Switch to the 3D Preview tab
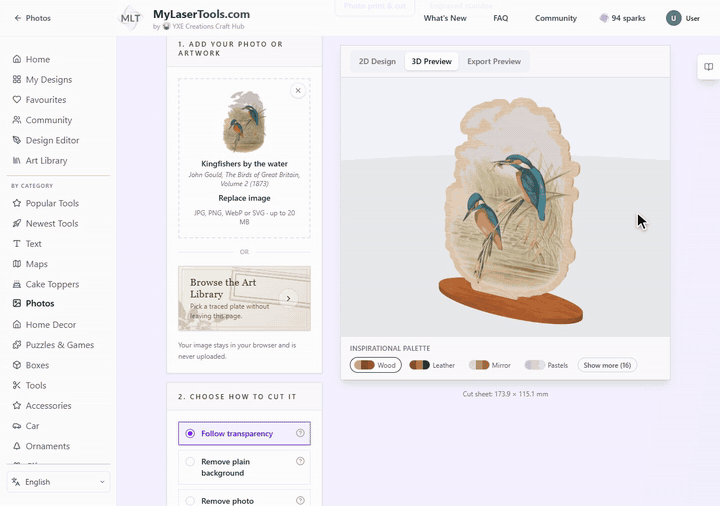Viewport: 720px width, 506px height. pyautogui.click(x=431, y=61)
